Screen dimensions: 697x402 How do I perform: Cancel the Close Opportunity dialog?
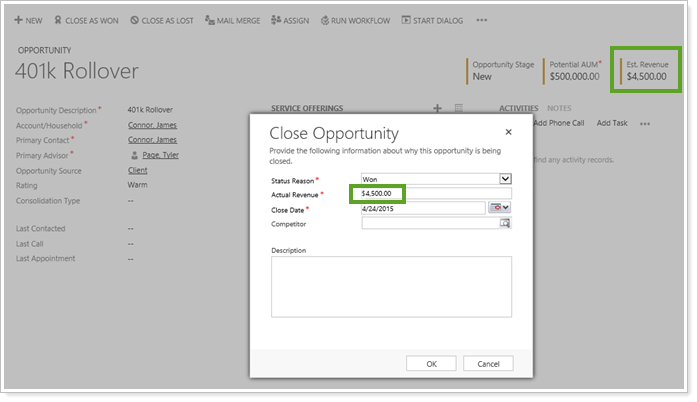488,363
